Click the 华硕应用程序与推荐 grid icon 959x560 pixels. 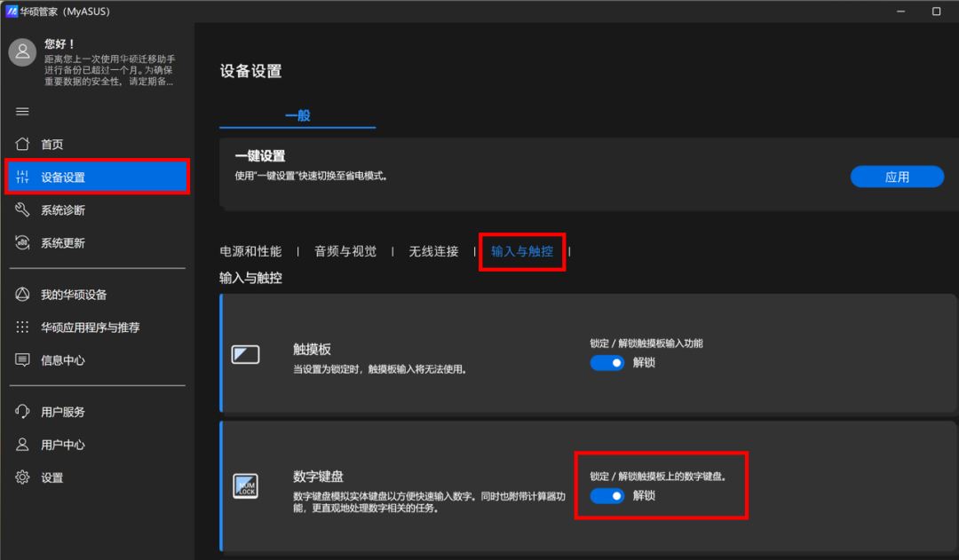23,327
